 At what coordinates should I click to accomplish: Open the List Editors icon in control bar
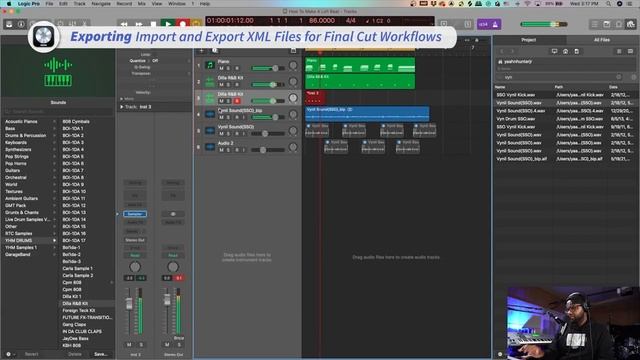pos(595,24)
